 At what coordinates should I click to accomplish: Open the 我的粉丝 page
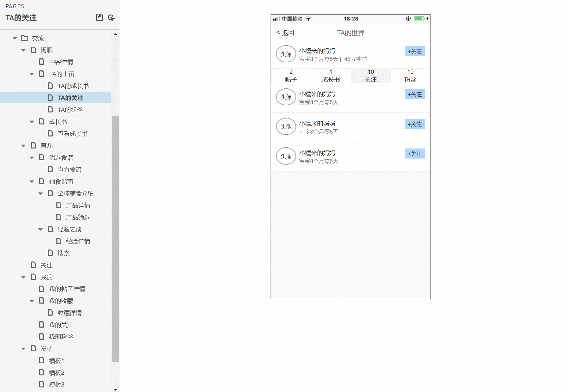pos(61,336)
